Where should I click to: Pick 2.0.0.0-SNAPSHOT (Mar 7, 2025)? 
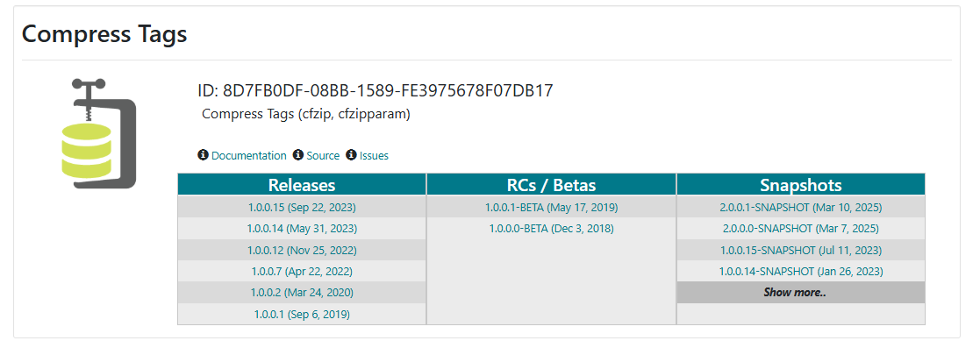pos(801,229)
